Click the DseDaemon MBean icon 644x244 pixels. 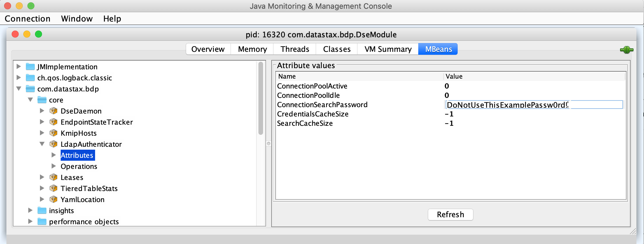pos(53,111)
